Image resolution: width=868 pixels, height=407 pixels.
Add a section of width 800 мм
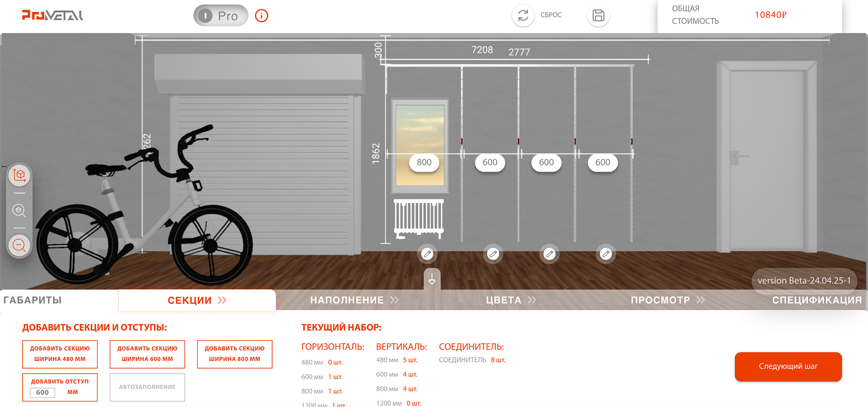coord(235,354)
